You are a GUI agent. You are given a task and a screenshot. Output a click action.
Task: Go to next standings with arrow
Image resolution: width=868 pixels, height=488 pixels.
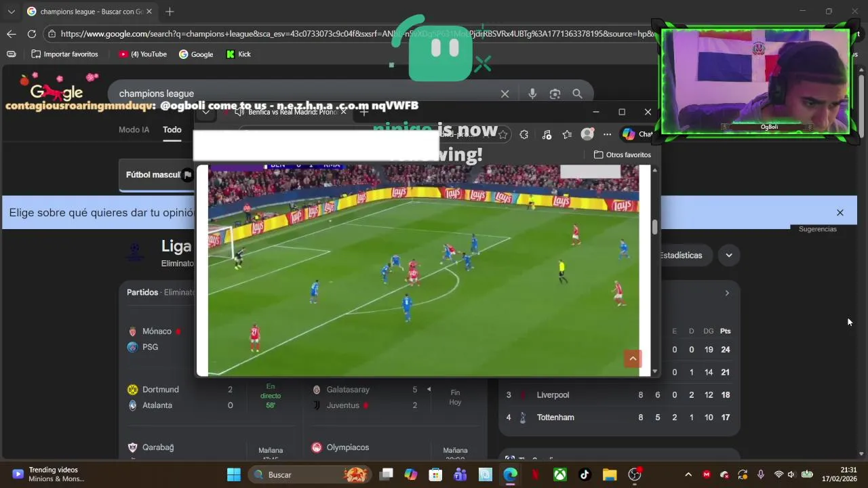[x=727, y=293]
